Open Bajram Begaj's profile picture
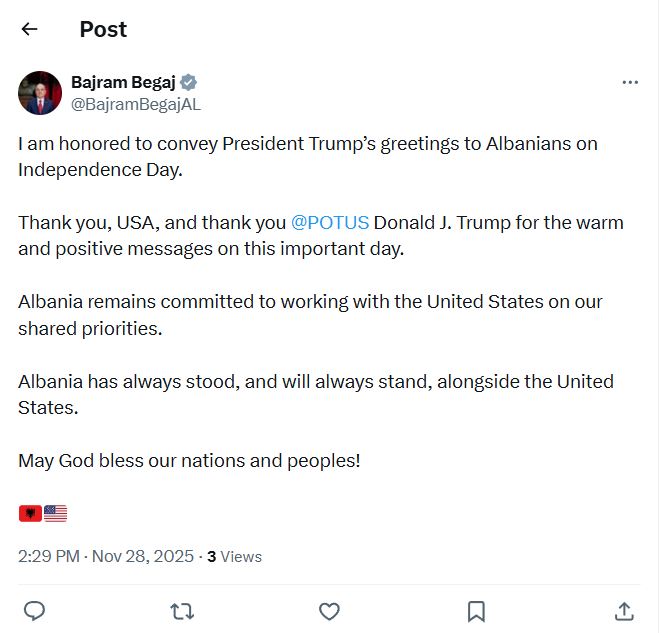 (40, 93)
